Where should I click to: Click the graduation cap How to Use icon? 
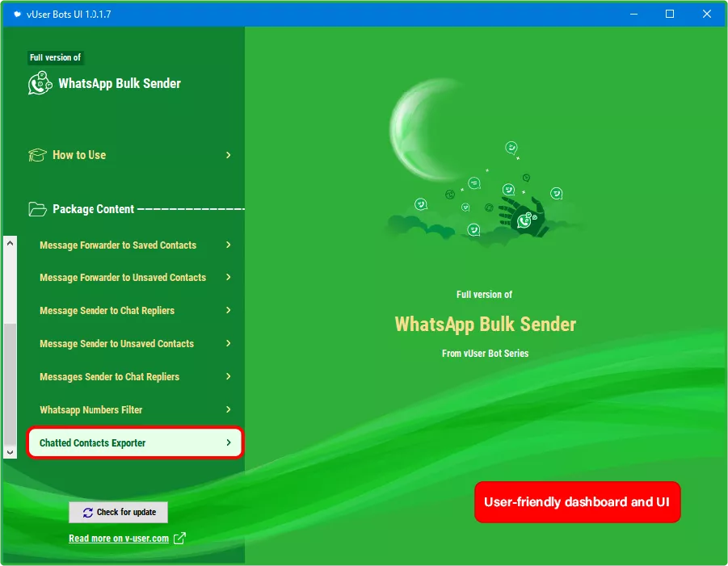pyautogui.click(x=37, y=155)
